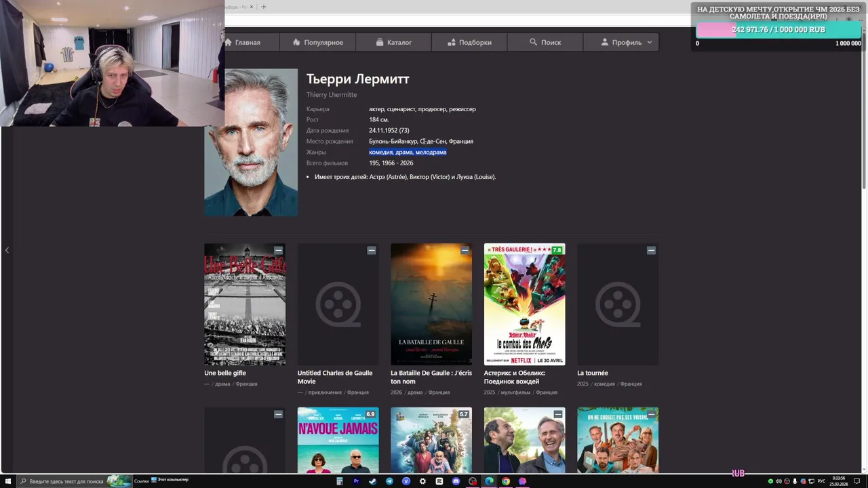Open the Windows Start menu
868x488 pixels.
coord(7,481)
